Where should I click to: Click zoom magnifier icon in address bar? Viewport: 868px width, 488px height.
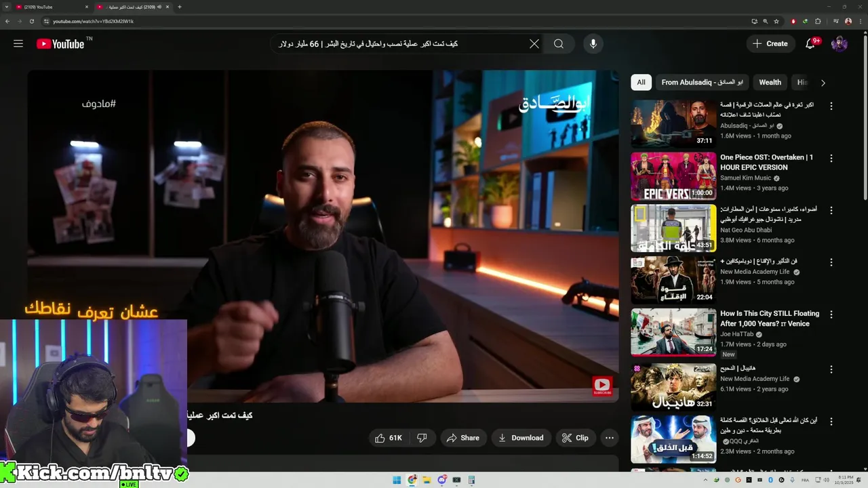pos(765,21)
